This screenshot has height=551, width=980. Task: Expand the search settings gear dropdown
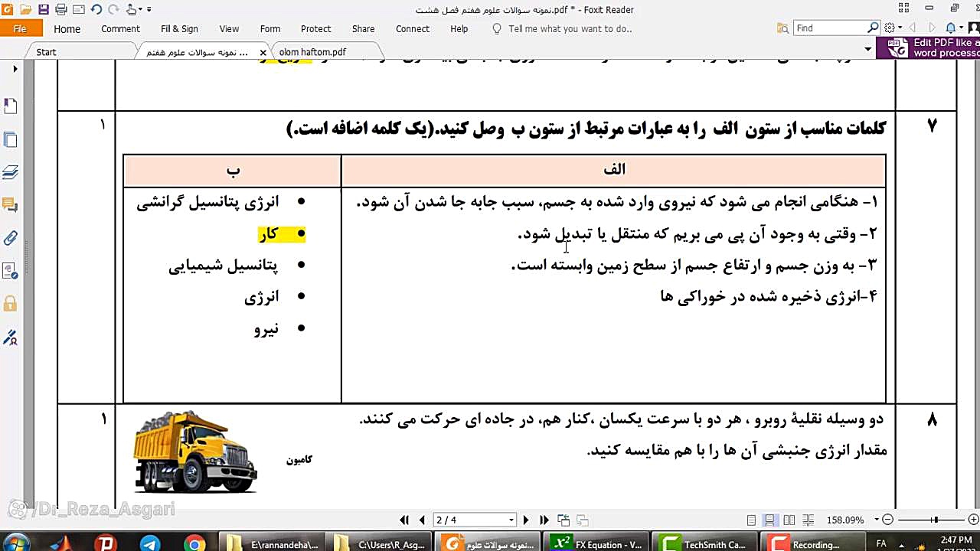click(892, 28)
